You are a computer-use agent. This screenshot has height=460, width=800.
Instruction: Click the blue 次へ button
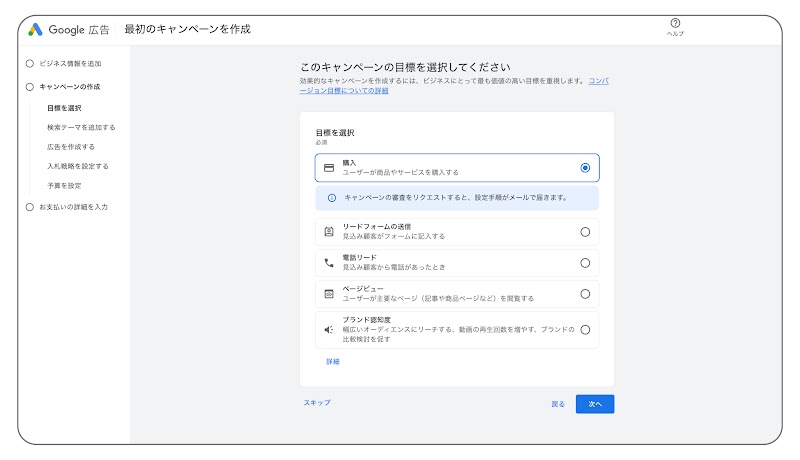[x=595, y=404]
